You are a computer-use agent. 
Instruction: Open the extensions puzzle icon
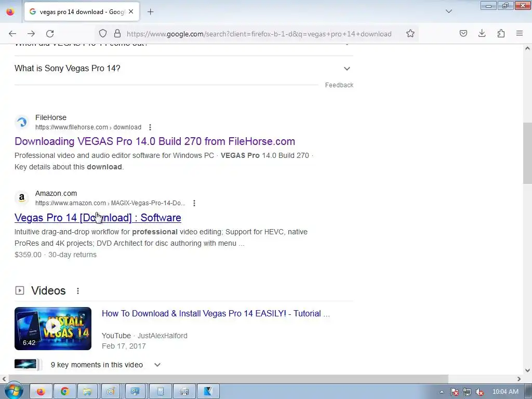point(501,33)
